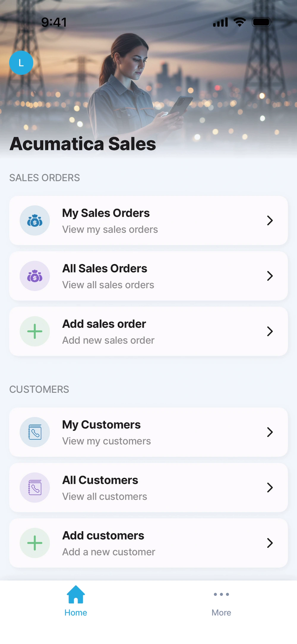Tap the blue phone book icon for My Customers
This screenshot has height=644, width=297.
pos(35,432)
